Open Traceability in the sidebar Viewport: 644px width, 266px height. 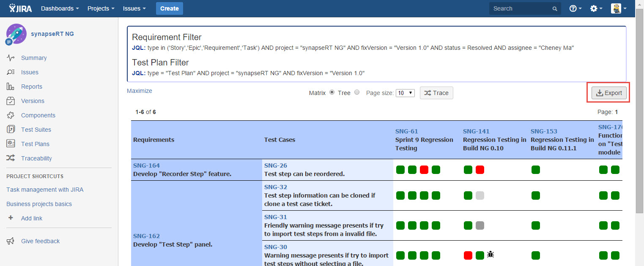pyautogui.click(x=36, y=158)
